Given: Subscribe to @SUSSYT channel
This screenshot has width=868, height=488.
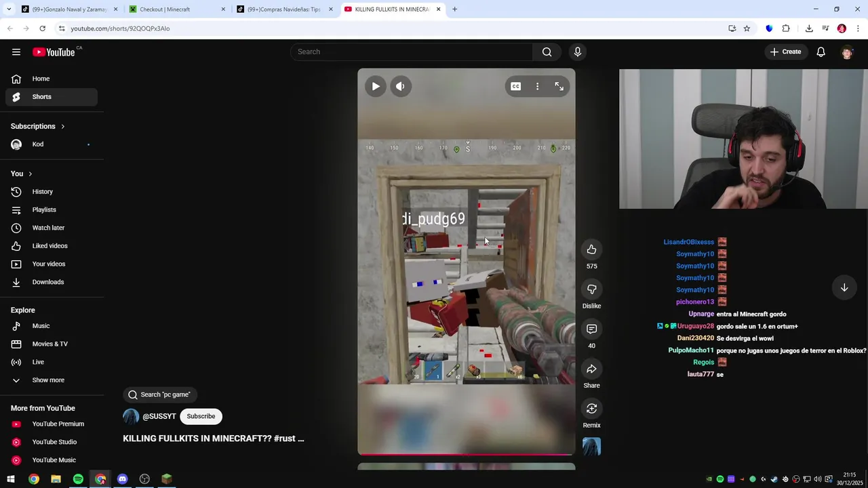Looking at the screenshot, I should (201, 416).
